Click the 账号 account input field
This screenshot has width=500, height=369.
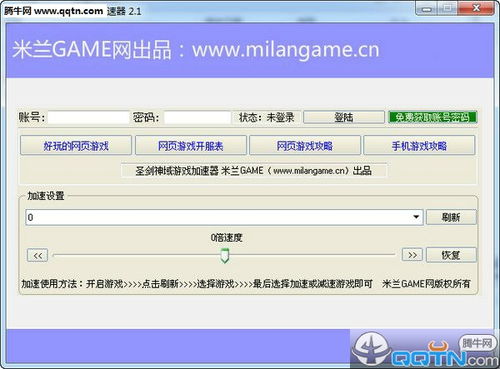point(88,117)
